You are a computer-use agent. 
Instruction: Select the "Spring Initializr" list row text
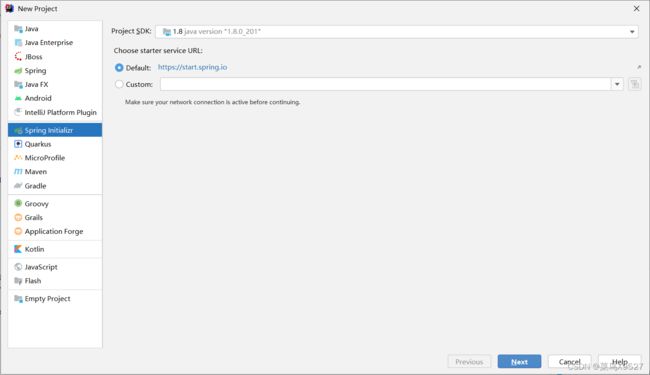[49, 131]
